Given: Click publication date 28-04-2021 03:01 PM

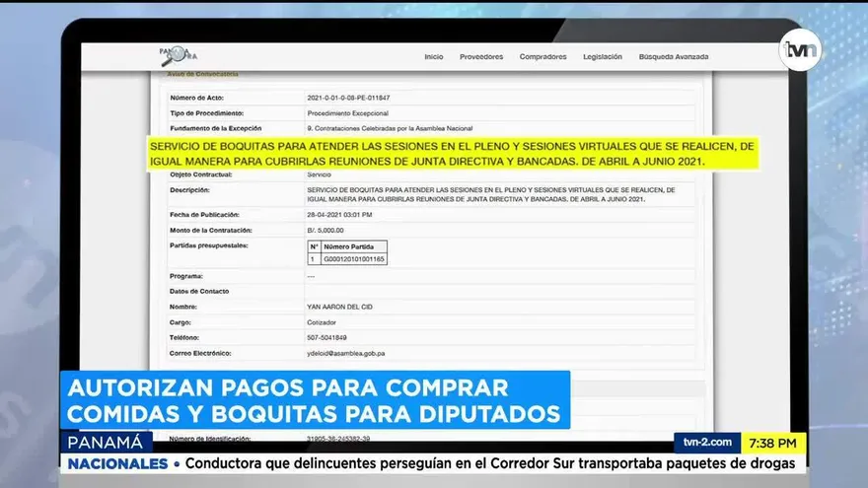Looking at the screenshot, I should point(339,215).
